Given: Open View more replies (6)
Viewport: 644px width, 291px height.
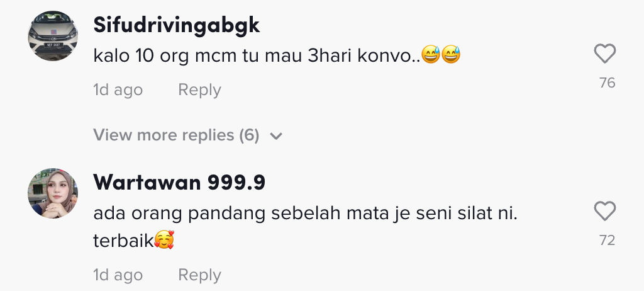Looking at the screenshot, I should coord(176,135).
